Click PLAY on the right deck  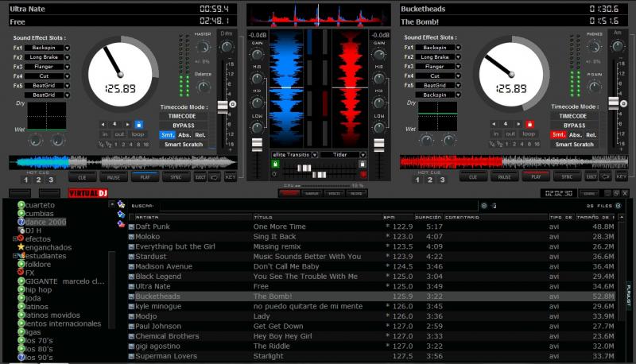(x=536, y=176)
